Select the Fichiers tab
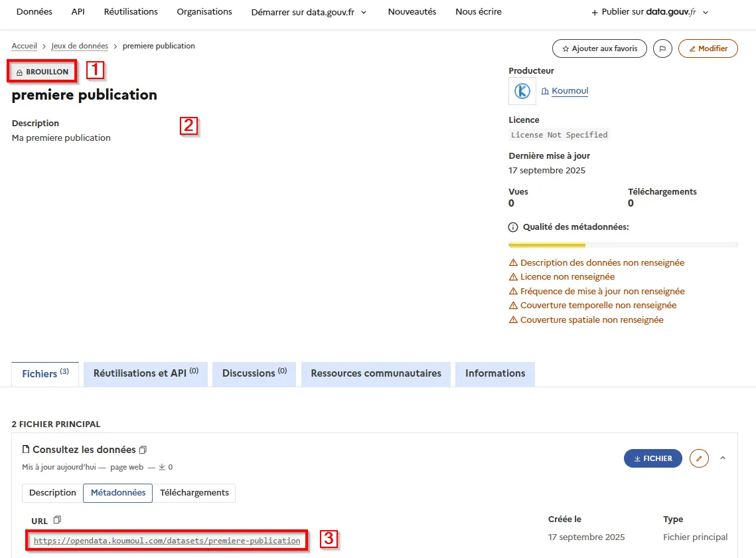The height and width of the screenshot is (558, 756). point(45,374)
